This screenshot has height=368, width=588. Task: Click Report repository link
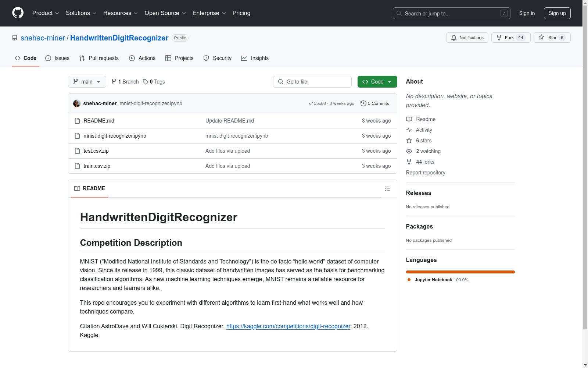click(426, 173)
